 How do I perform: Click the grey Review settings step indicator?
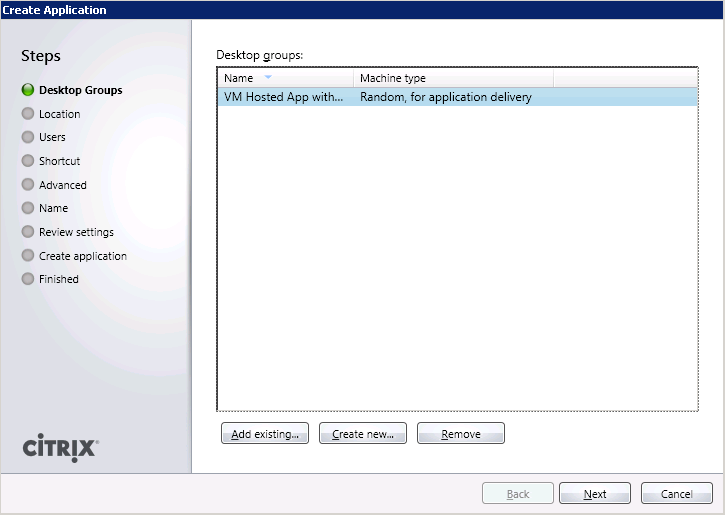pos(28,232)
